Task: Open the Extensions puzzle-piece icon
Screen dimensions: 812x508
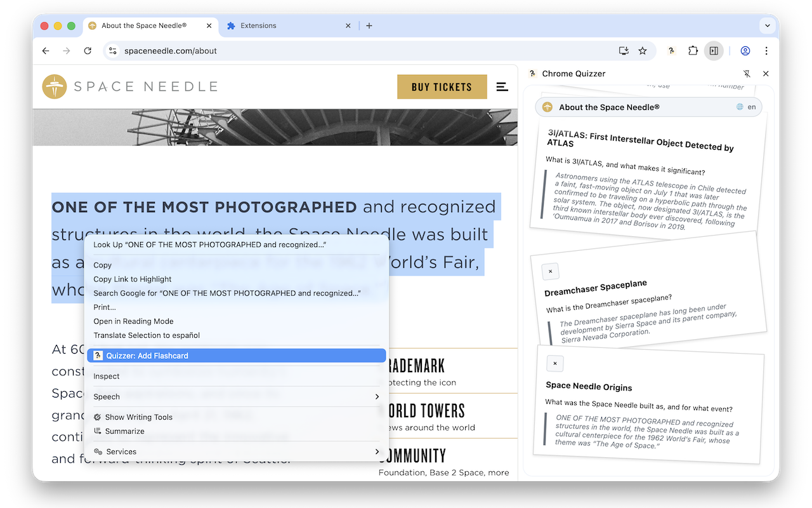Action: pyautogui.click(x=693, y=51)
